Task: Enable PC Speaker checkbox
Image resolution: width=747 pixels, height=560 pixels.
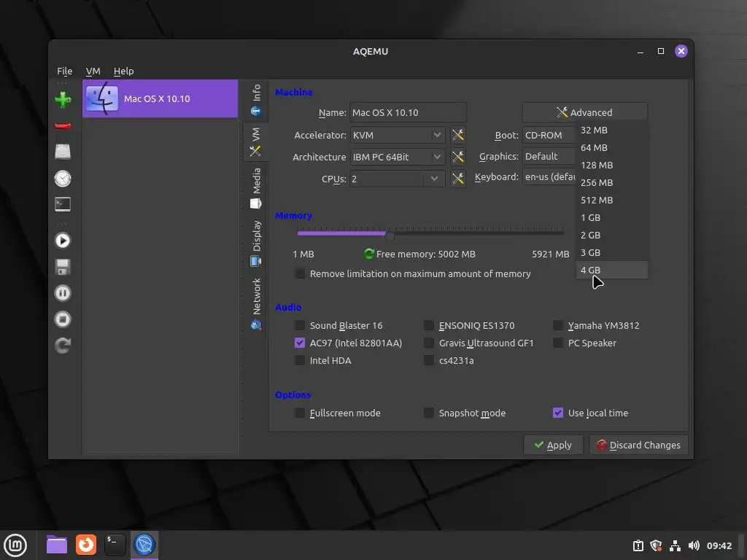Action: click(x=558, y=343)
